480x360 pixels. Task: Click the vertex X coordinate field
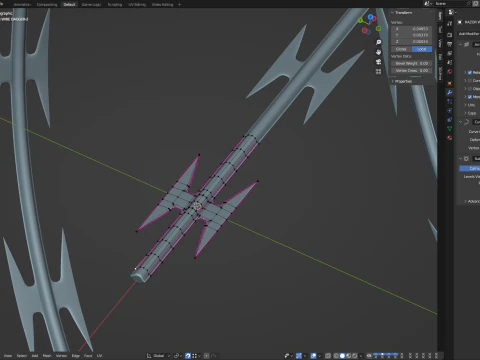pyautogui.click(x=412, y=29)
